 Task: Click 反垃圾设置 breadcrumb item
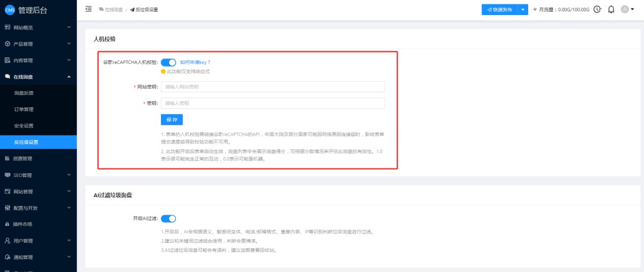pos(144,10)
